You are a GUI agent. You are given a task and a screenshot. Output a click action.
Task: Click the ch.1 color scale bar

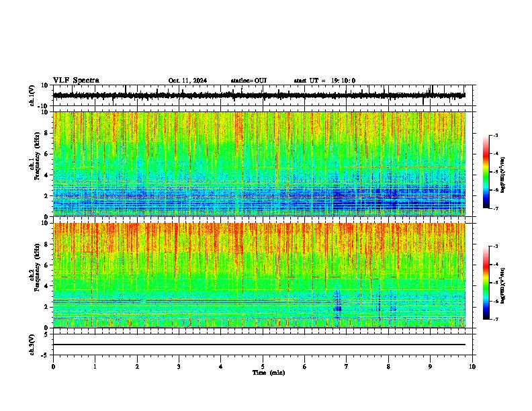pyautogui.click(x=486, y=172)
